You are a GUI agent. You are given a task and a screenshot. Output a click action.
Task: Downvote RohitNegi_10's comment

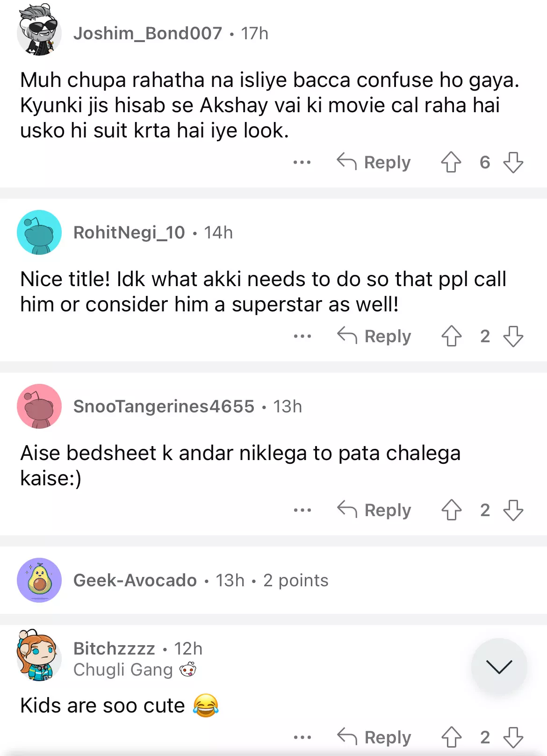(513, 336)
